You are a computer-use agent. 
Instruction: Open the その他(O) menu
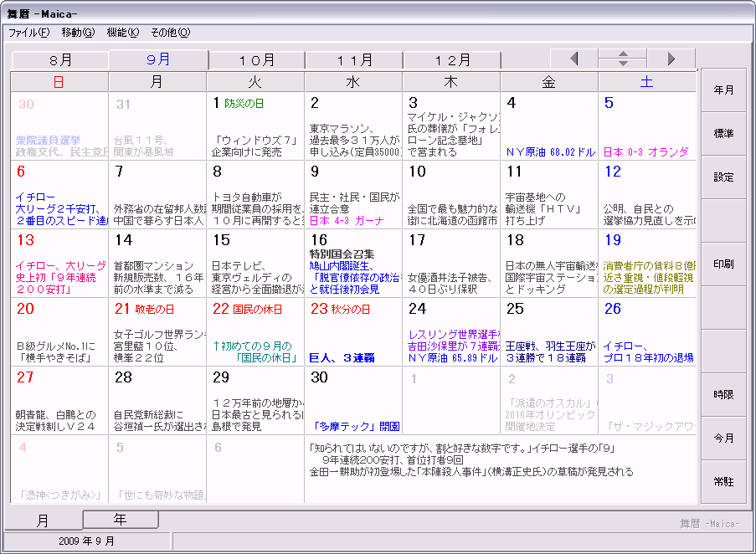[170, 33]
